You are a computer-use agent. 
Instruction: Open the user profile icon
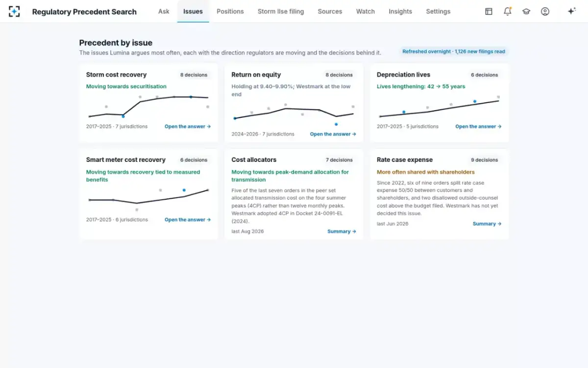(x=545, y=11)
